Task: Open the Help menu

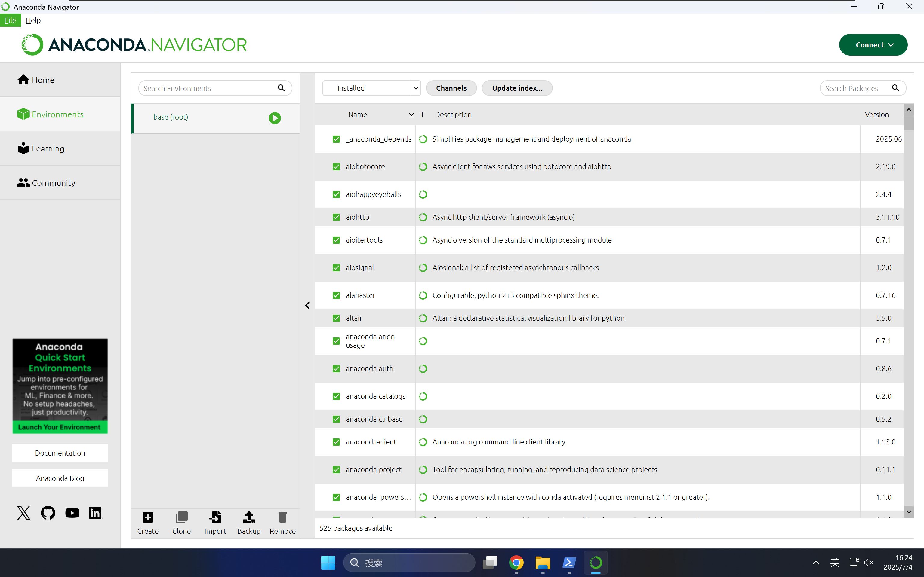Action: [x=33, y=20]
